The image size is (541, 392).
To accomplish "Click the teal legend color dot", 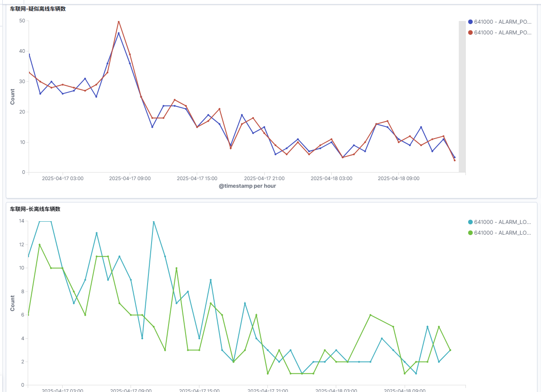I will point(470,222).
